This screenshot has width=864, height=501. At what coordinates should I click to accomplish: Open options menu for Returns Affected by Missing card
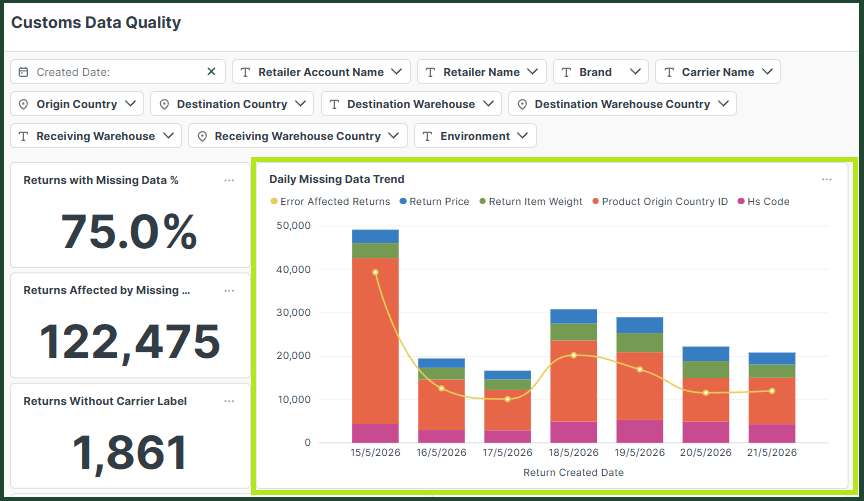pyautogui.click(x=229, y=290)
